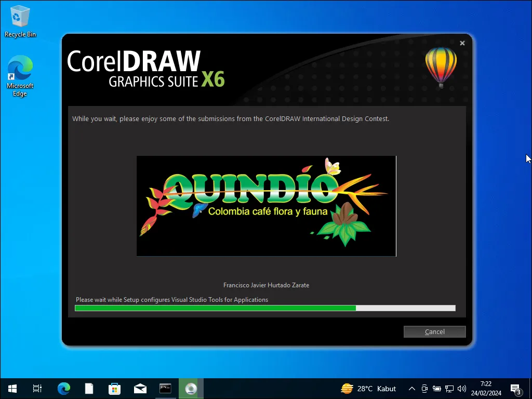Image resolution: width=532 pixels, height=399 pixels.
Task: Expand hidden icons in the system tray
Action: (411, 388)
